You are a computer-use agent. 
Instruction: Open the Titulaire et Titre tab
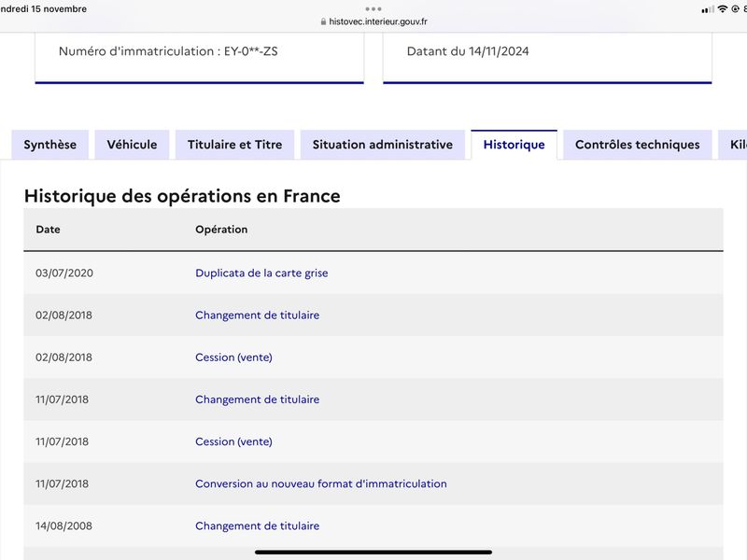(x=235, y=145)
